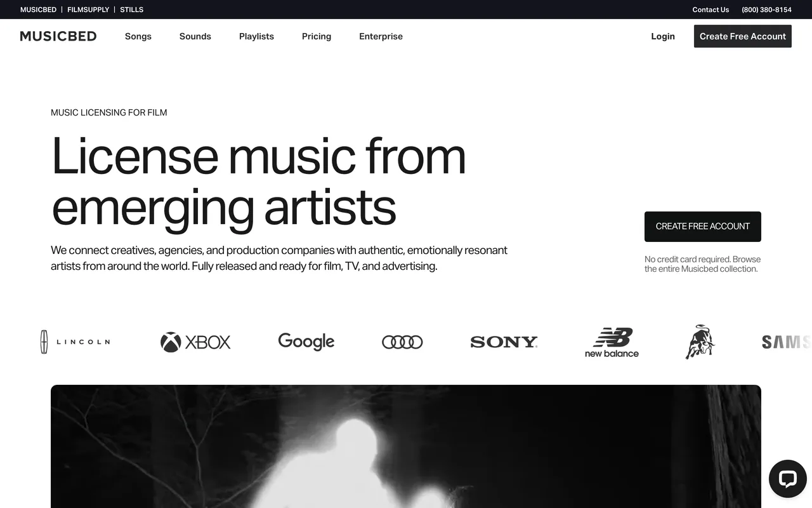This screenshot has width=812, height=508.
Task: Switch to FILMSUPPLY in the top bar
Action: click(x=88, y=10)
